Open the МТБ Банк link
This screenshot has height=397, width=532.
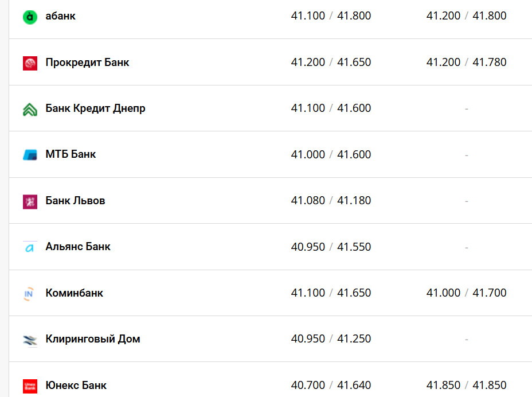(71, 154)
